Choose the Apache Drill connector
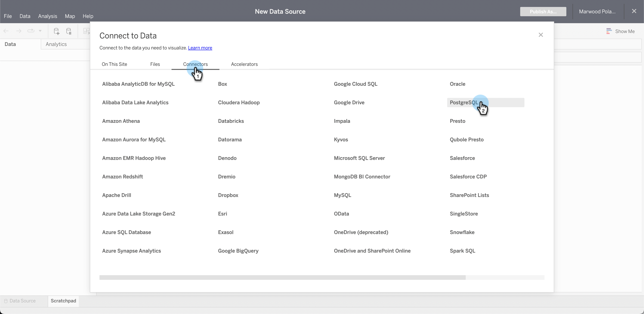Image resolution: width=644 pixels, height=314 pixels. (x=116, y=195)
